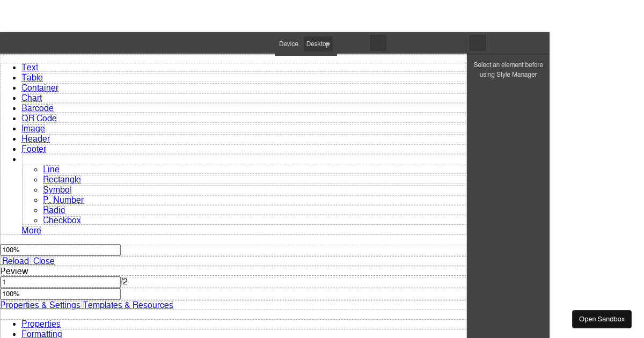Viewport: 644px width, 338px height.
Task: Click the 100% field below the page number
Action: (60, 294)
